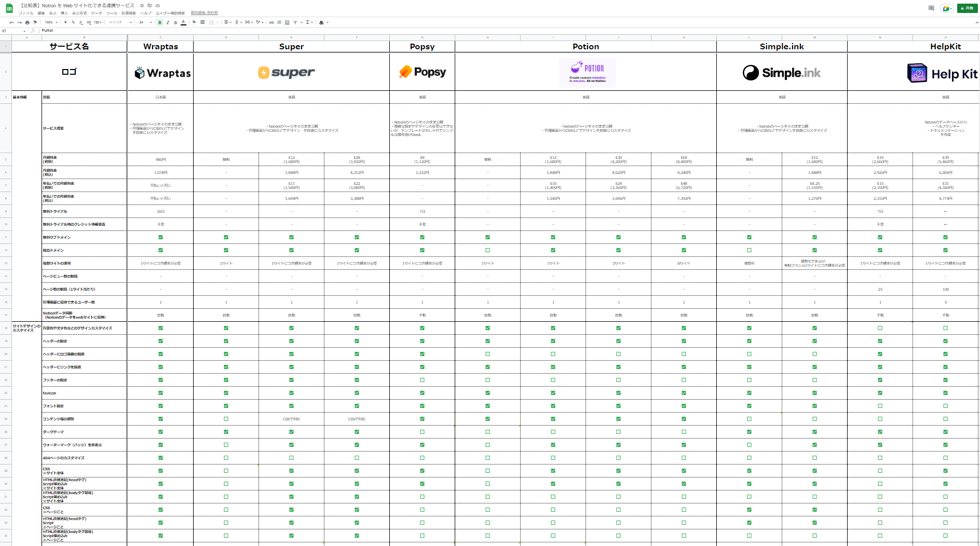
Task: Open the 100% zoom dropdown
Action: tap(51, 22)
